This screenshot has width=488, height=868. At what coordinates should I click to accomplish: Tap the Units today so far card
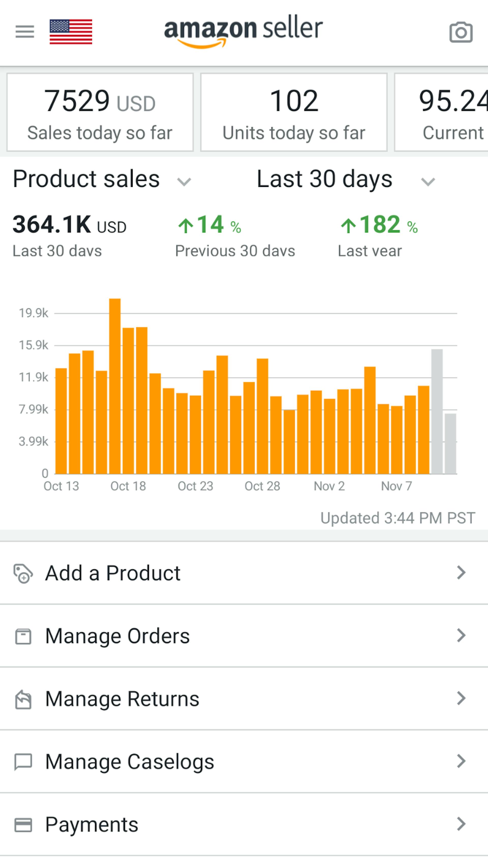294,112
